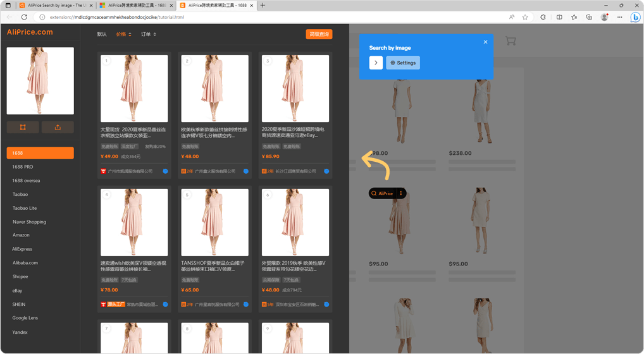Open the second product's dress thumbnail

[214, 88]
